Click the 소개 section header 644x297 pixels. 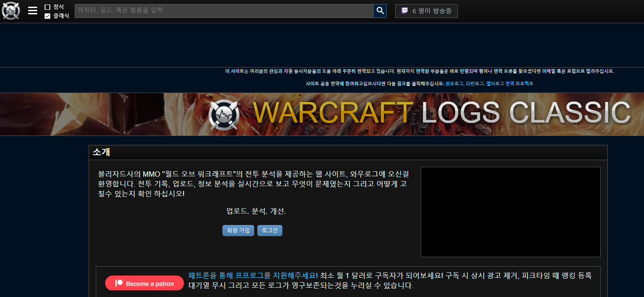point(348,153)
